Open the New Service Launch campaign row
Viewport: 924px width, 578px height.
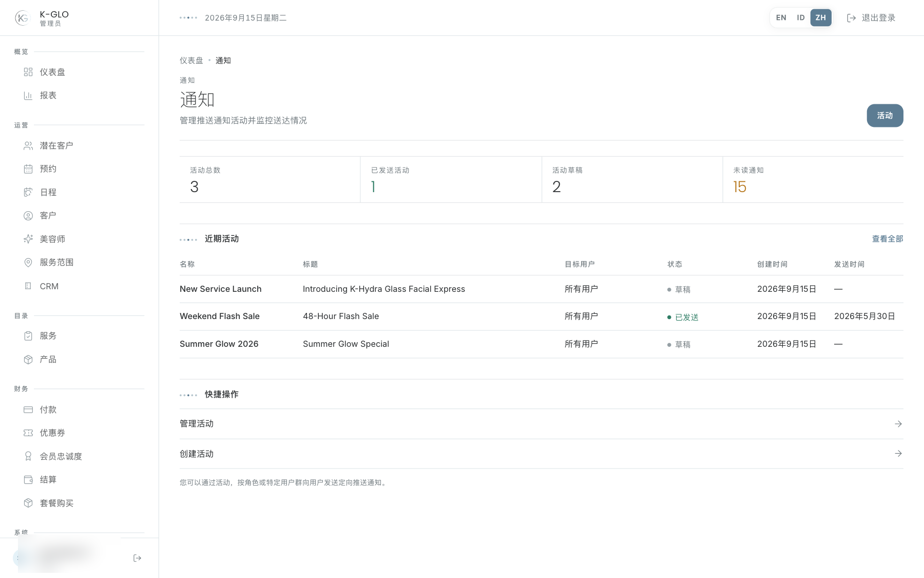click(542, 289)
